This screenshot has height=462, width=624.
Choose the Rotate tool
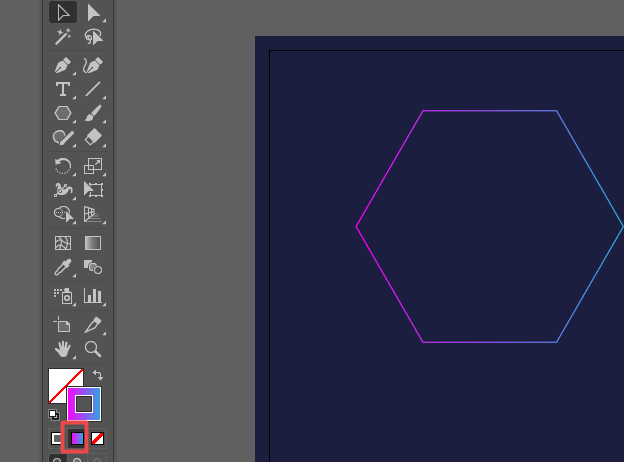[x=63, y=166]
